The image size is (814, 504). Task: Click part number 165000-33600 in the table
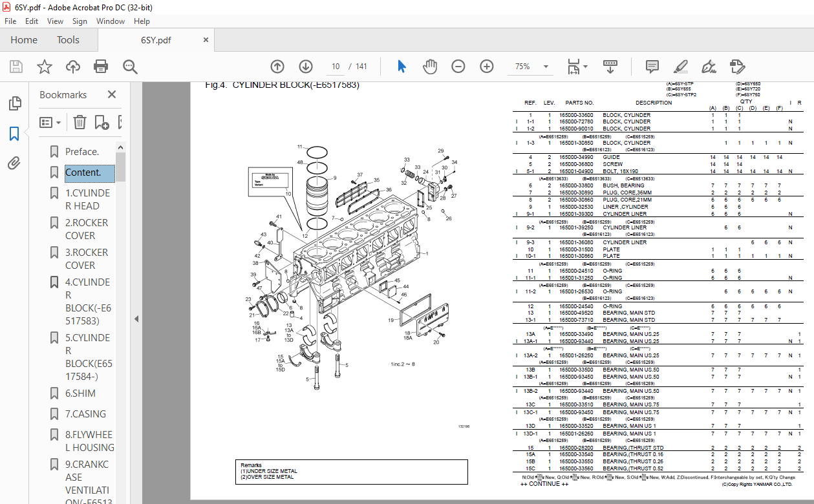pyautogui.click(x=576, y=115)
